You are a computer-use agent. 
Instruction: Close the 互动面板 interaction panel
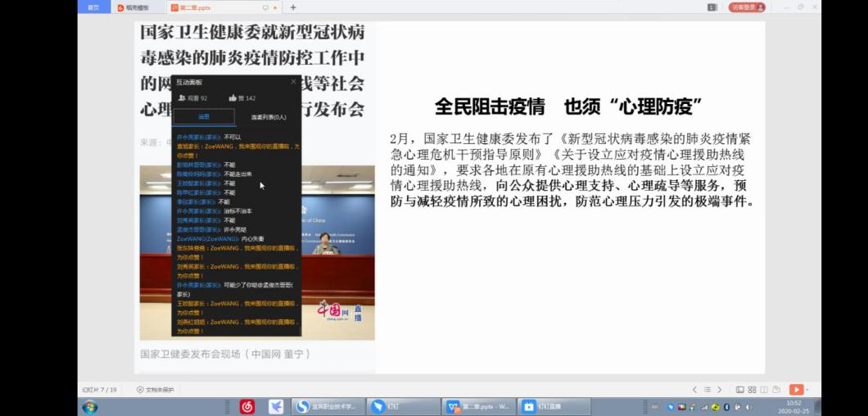coord(294,82)
